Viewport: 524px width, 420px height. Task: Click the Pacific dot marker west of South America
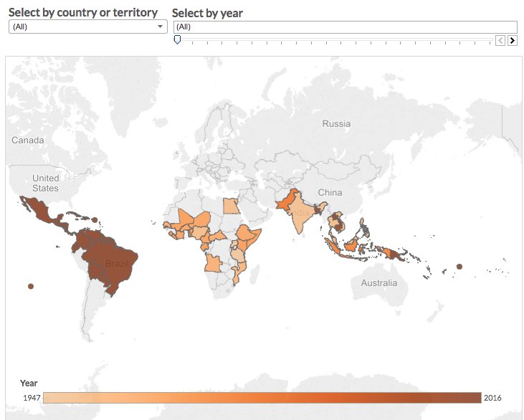coord(31,287)
